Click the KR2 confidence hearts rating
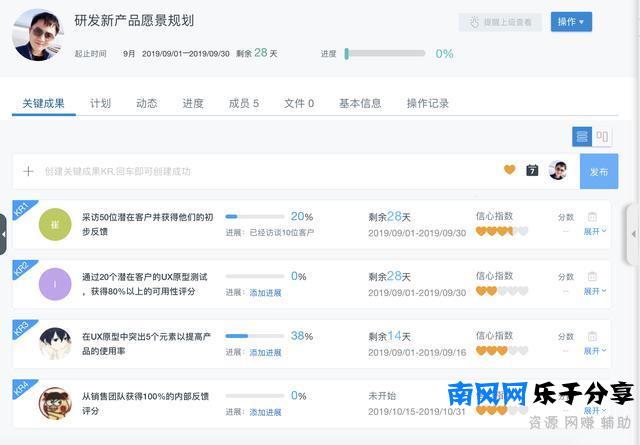 502,291
